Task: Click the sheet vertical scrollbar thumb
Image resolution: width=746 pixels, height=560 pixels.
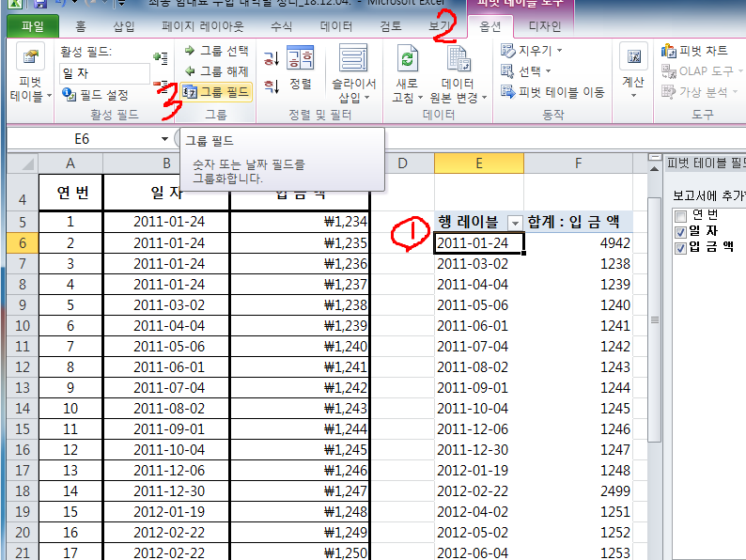Action: [655, 319]
